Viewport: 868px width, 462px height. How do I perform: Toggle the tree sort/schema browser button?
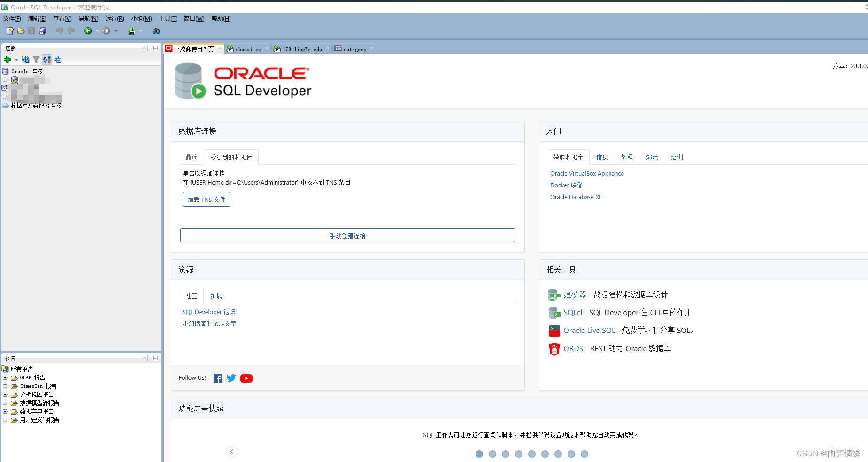click(47, 60)
